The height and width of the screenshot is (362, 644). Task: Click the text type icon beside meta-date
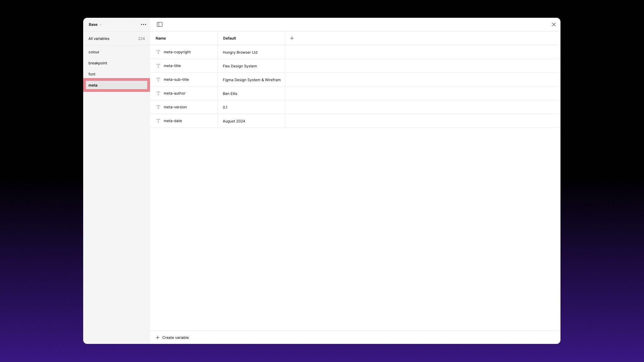pos(158,121)
